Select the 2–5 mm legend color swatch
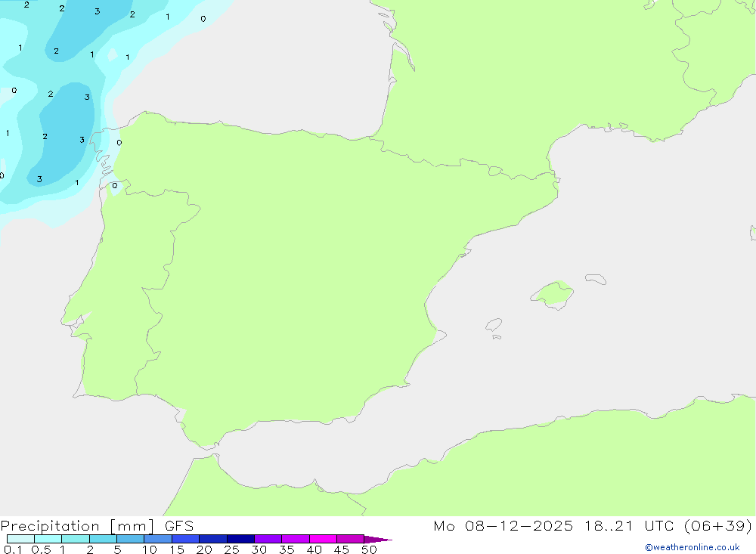Viewport: 756px width, 554px height. click(103, 539)
